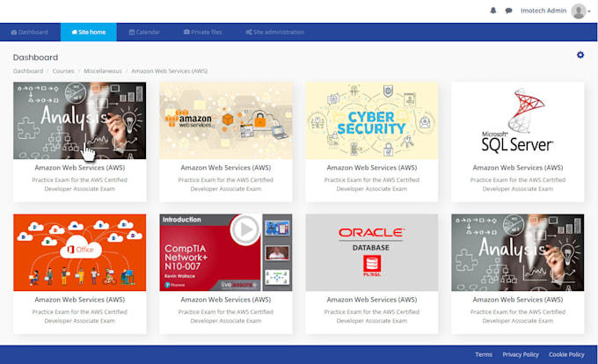Click the Amazon Web Services (AWS) breadcrumb

coord(170,71)
